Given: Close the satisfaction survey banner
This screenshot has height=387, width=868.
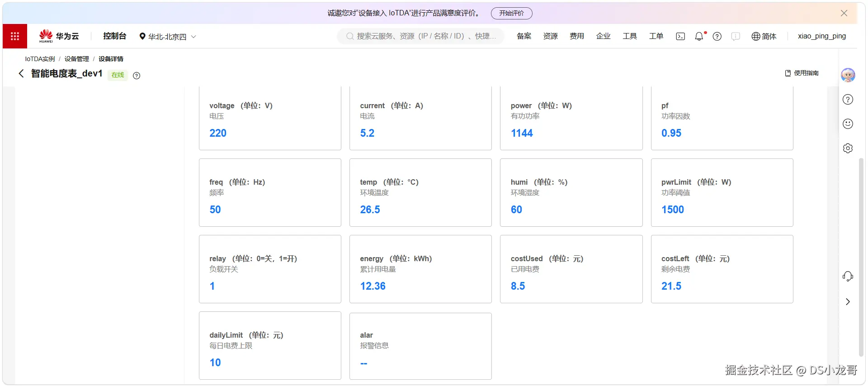Looking at the screenshot, I should (844, 13).
